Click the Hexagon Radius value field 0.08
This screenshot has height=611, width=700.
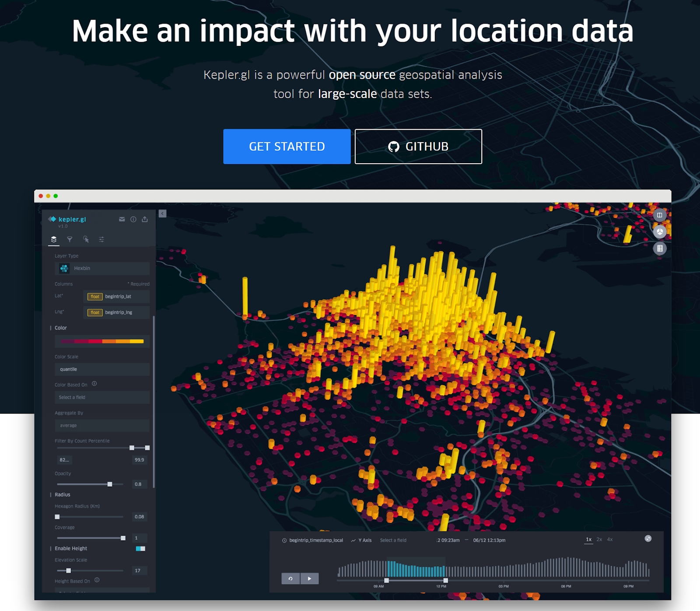(140, 517)
